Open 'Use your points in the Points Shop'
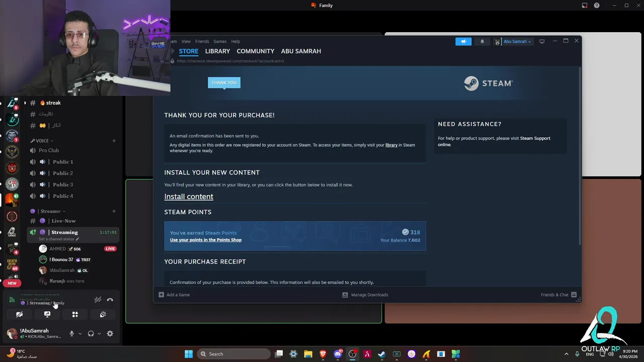The height and width of the screenshot is (362, 644). click(206, 240)
